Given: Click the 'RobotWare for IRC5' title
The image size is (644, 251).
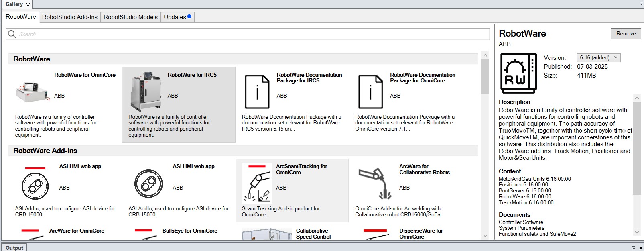Looking at the screenshot, I should 192,75.
